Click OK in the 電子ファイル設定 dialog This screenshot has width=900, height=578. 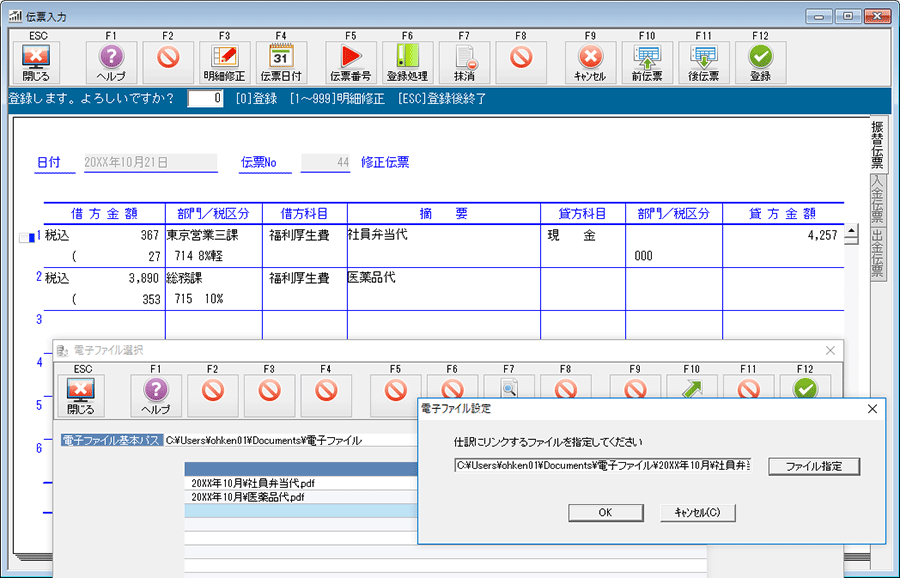pos(606,513)
